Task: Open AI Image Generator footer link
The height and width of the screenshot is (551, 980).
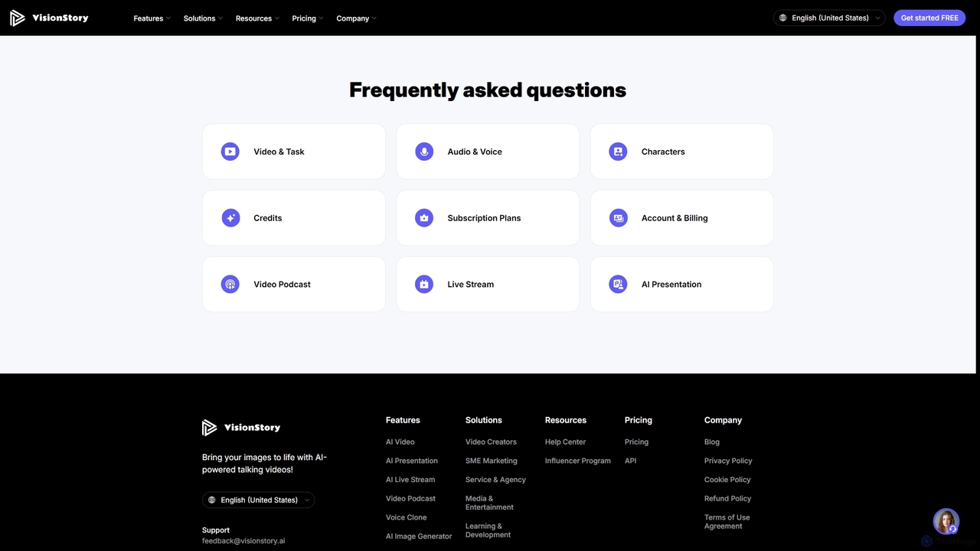Action: 419,536
